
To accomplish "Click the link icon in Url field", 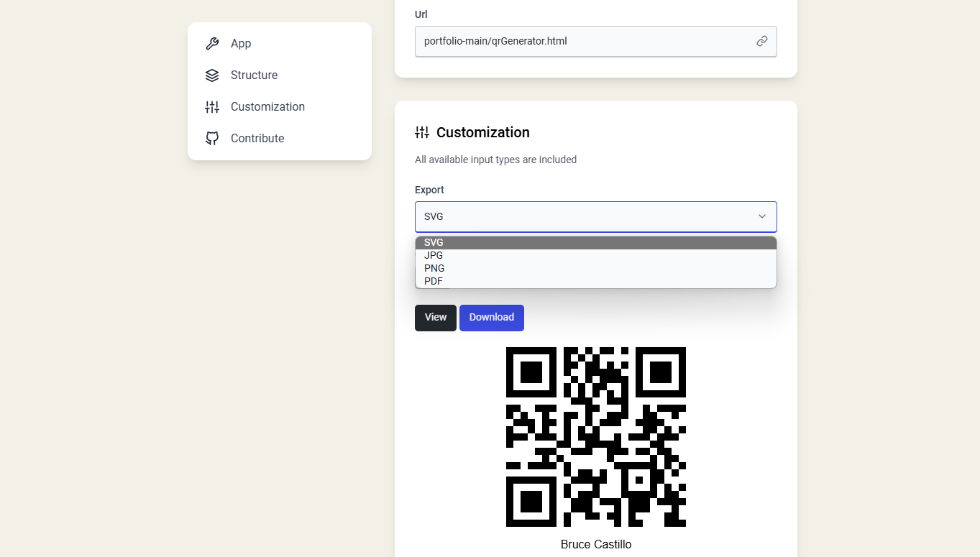I will 762,42.
